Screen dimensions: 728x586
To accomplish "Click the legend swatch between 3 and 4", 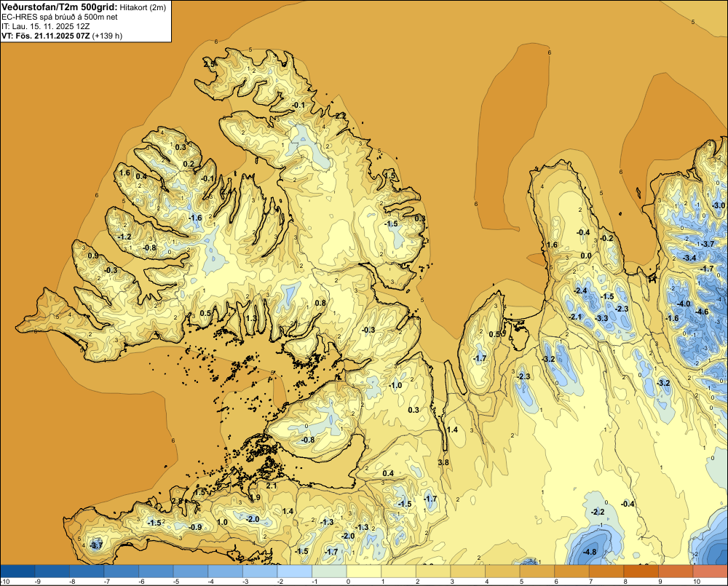I will [x=468, y=571].
